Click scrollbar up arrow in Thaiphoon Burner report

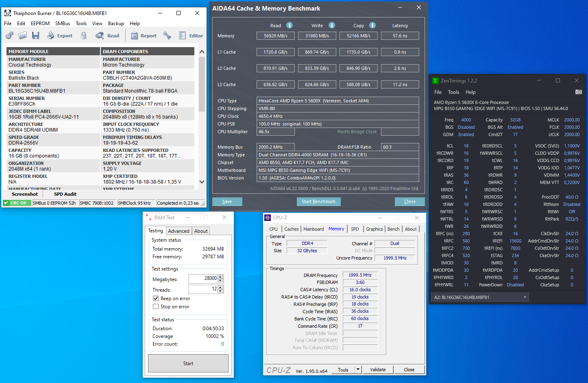pos(202,52)
